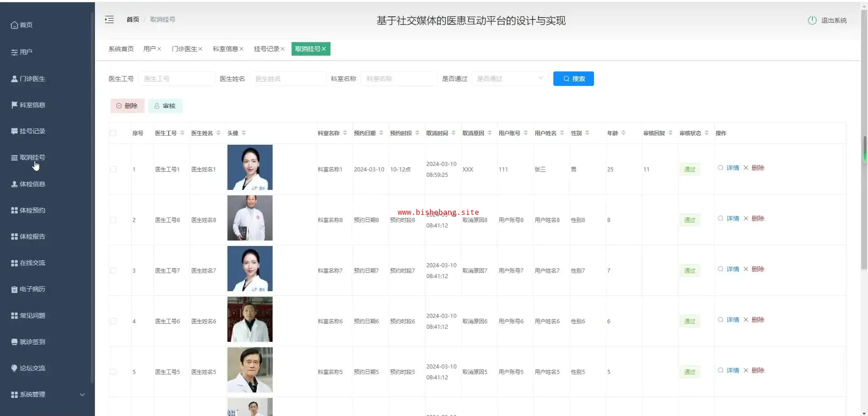868x416 pixels.
Task: Click the 审核 button above the table
Action: click(165, 106)
